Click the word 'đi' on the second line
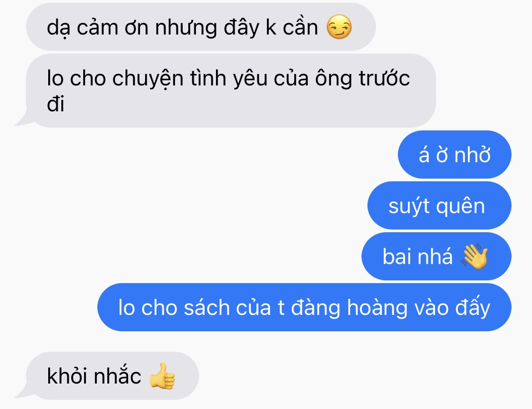532x409 pixels. point(55,104)
